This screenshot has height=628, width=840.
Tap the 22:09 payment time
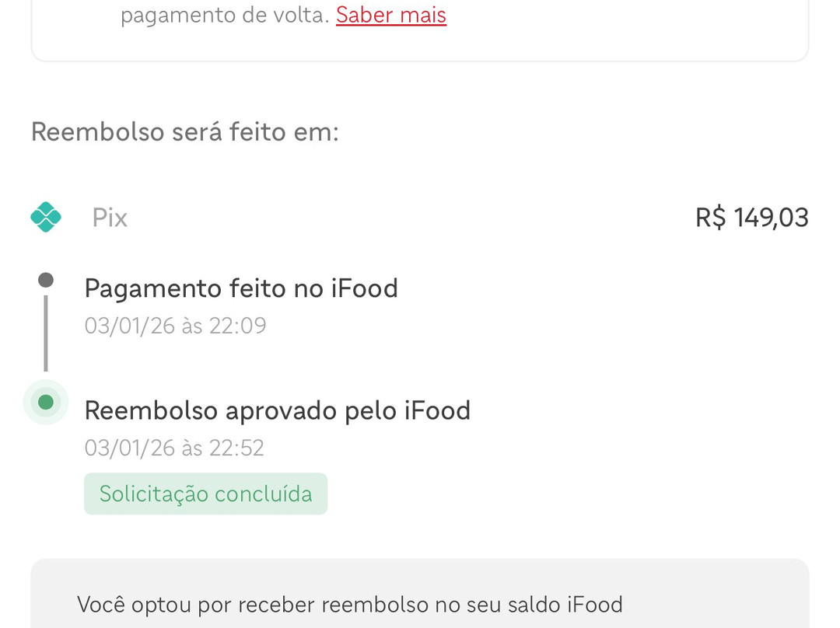tap(238, 325)
